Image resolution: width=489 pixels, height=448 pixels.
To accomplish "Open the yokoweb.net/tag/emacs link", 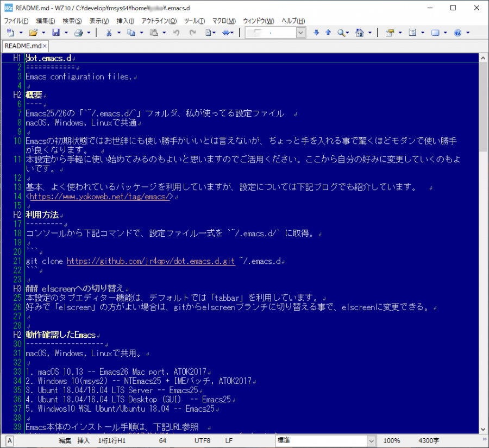I will (99, 197).
